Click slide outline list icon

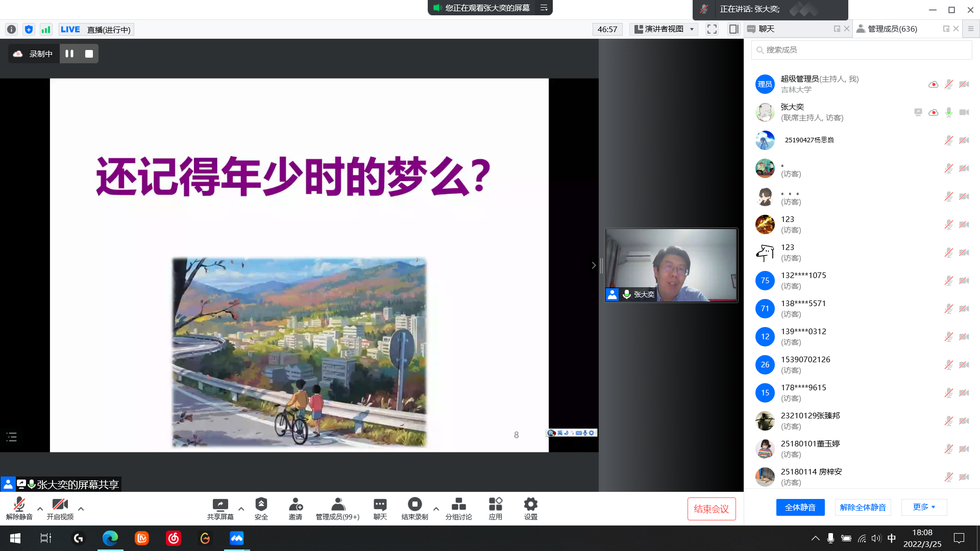click(12, 437)
